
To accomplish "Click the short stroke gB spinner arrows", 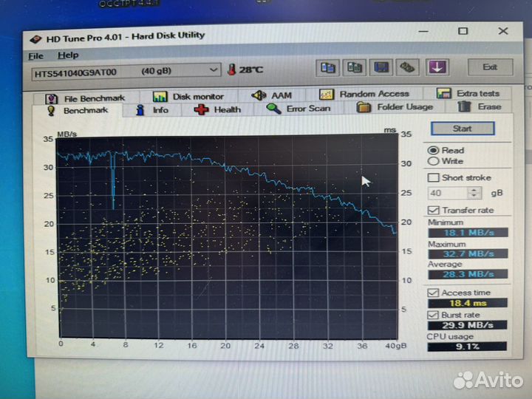I will (x=474, y=193).
